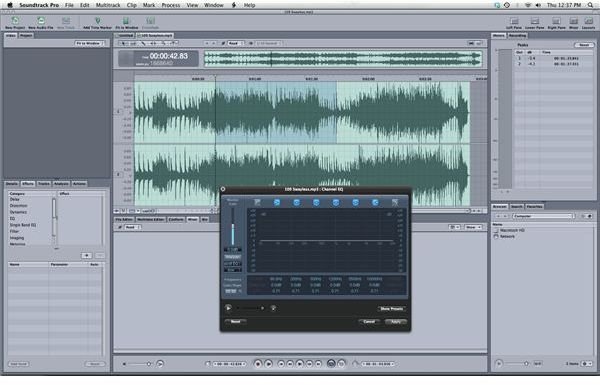Toggle the Analyzer button in Channel EQ
The width and height of the screenshot is (600, 385).
click(x=232, y=257)
